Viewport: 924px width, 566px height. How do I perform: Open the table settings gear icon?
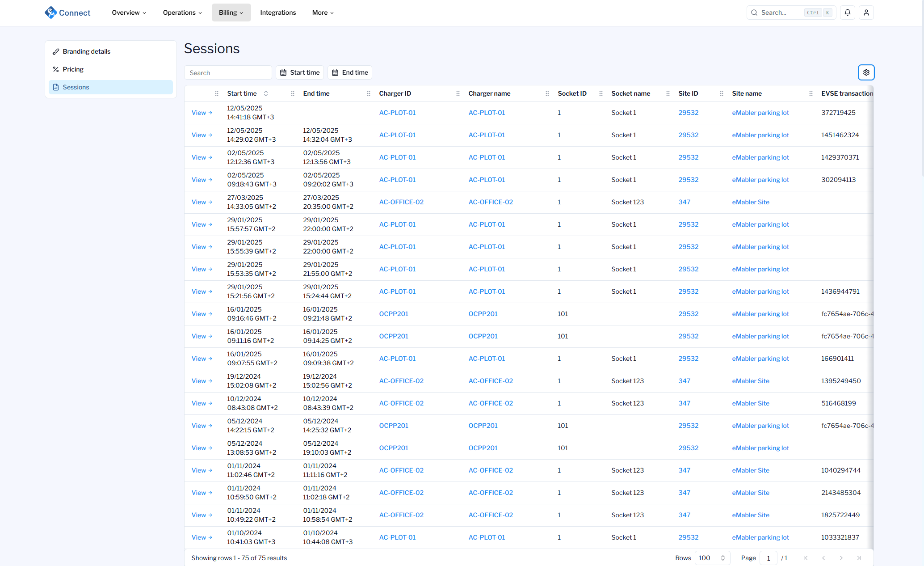[x=866, y=72]
